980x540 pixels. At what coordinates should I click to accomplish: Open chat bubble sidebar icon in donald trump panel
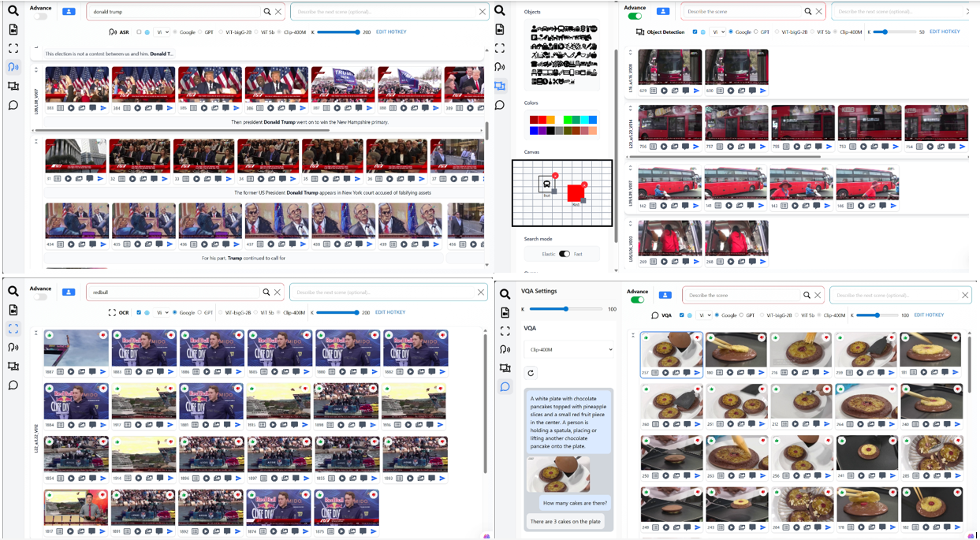(x=13, y=105)
